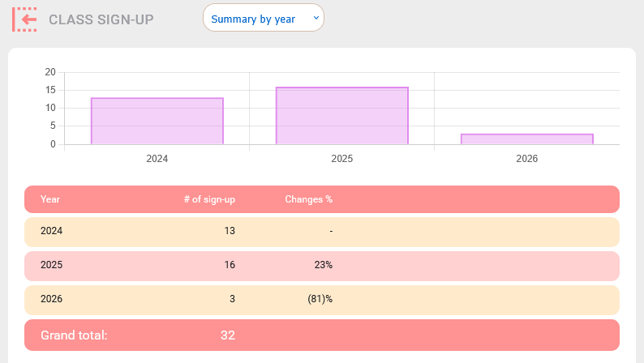Click the 20 y-axis label
The image size is (644, 363).
(x=50, y=72)
